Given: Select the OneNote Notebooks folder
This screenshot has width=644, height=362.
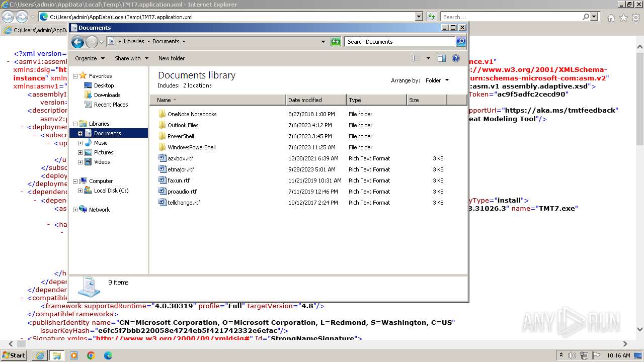Looking at the screenshot, I should tap(192, 114).
